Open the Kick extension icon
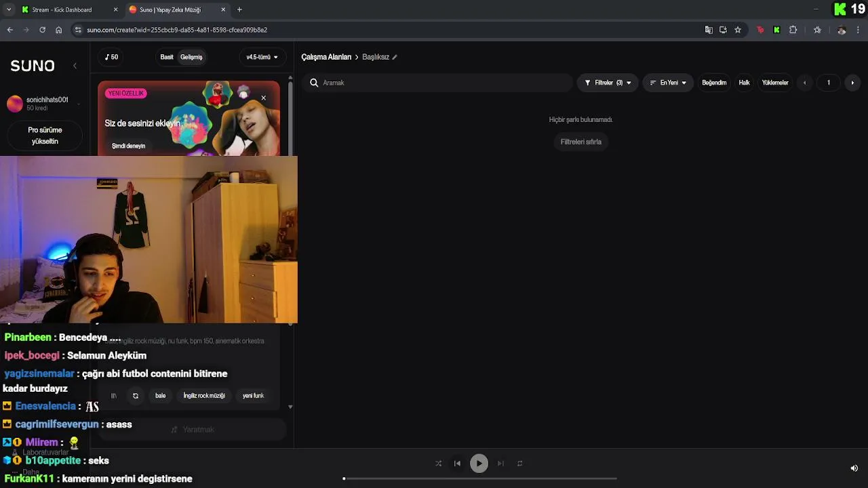Screen dimensions: 868x488 click(776, 30)
